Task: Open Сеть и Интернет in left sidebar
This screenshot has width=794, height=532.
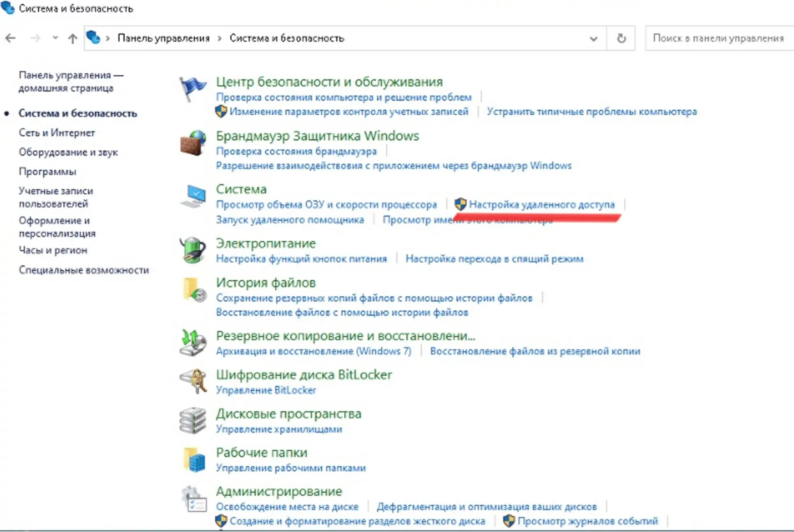Action: coord(57,133)
